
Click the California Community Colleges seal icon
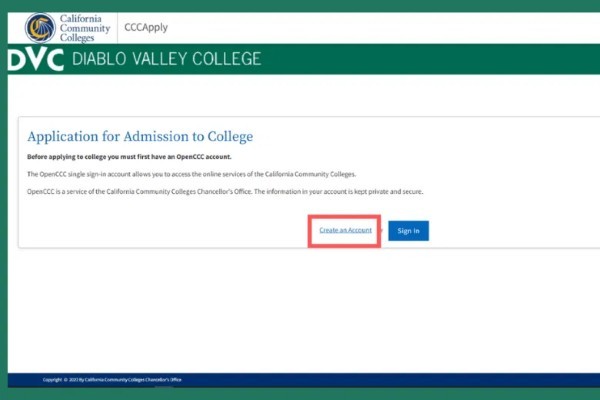[x=40, y=27]
